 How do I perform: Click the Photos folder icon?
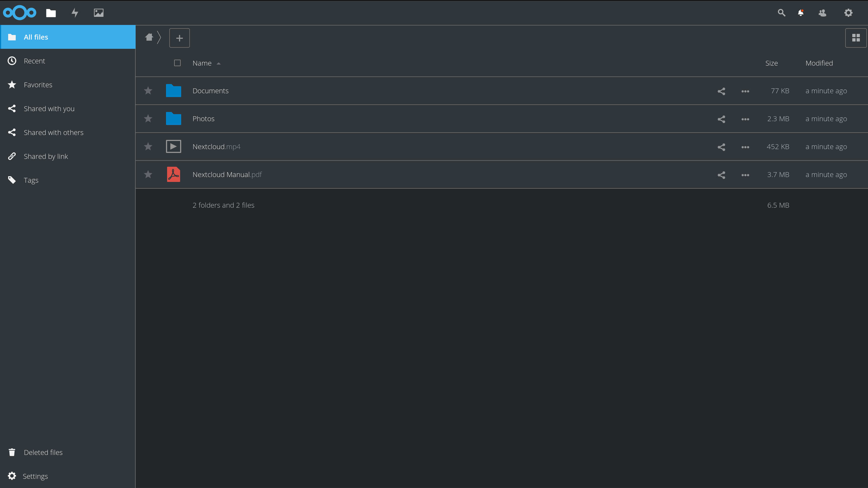[174, 118]
